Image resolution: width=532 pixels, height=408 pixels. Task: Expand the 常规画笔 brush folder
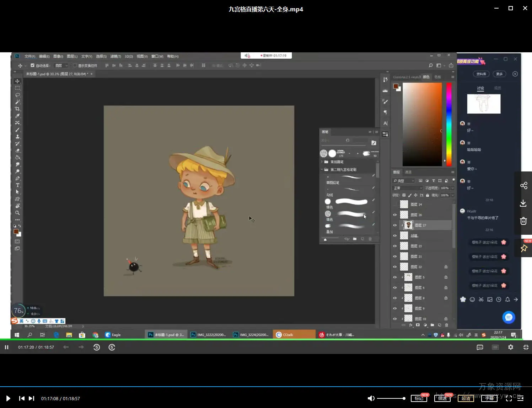[x=322, y=162]
